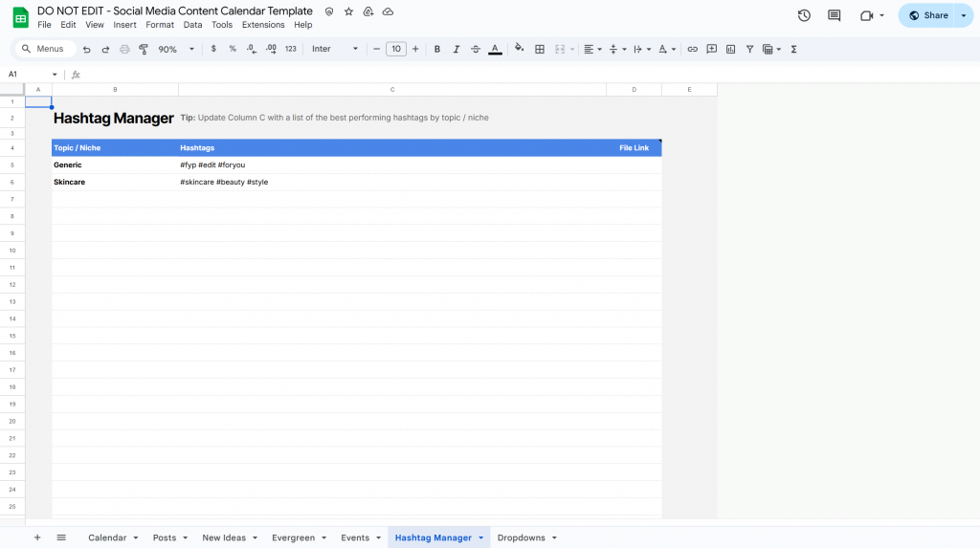Screen dimensions: 980x548
Task: Open the 123 more formats menu
Action: click(291, 49)
